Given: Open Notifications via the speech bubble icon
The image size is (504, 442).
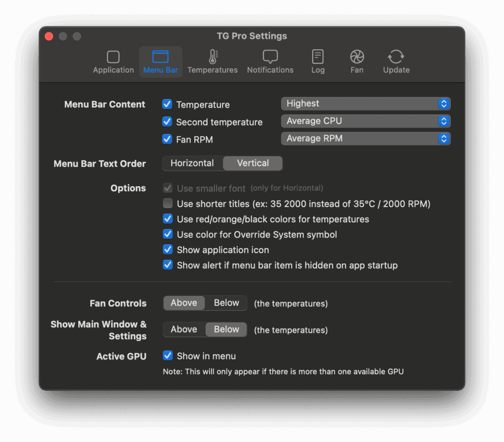Looking at the screenshot, I should click(270, 57).
